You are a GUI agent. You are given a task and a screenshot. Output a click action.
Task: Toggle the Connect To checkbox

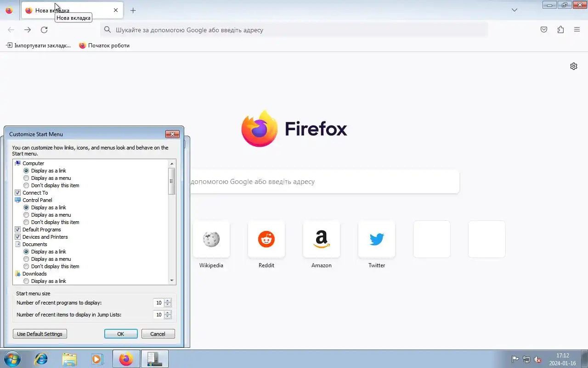point(18,193)
